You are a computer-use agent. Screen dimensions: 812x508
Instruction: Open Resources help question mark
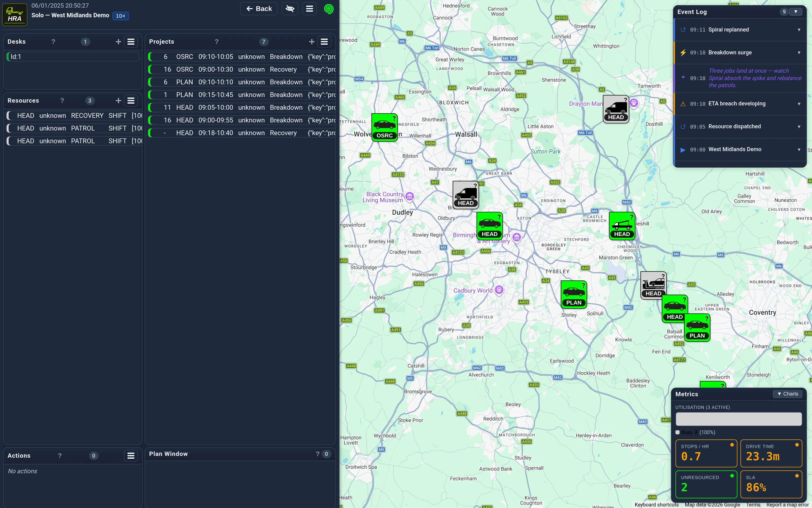coord(62,101)
